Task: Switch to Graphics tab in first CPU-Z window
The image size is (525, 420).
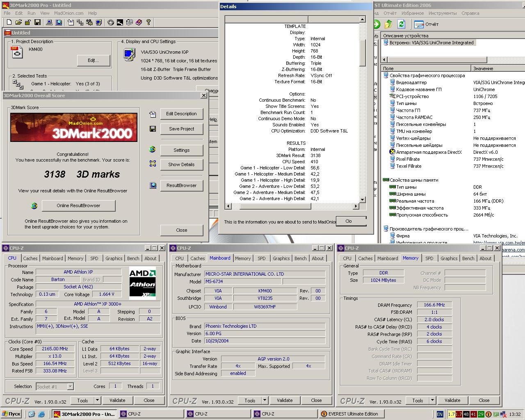Action: click(114, 258)
